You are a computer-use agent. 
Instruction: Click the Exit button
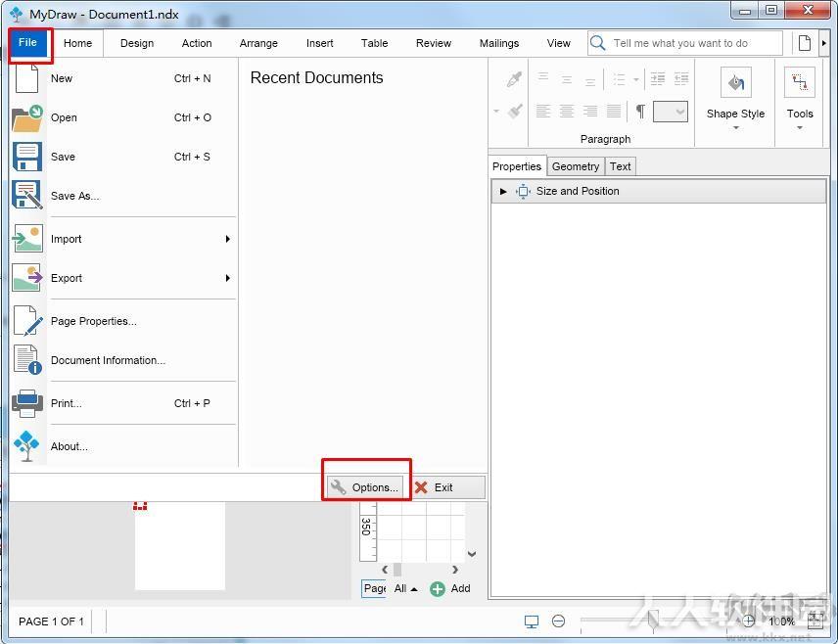click(x=448, y=487)
